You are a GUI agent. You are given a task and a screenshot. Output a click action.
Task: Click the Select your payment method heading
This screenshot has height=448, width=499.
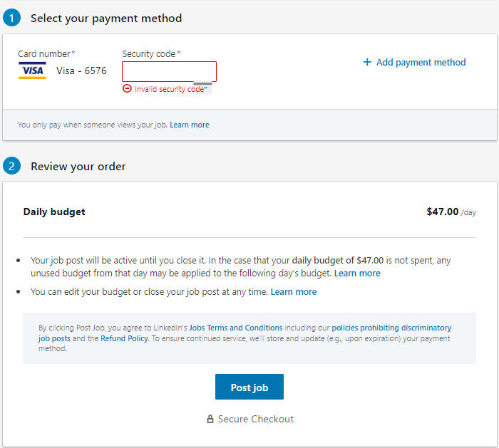point(106,18)
